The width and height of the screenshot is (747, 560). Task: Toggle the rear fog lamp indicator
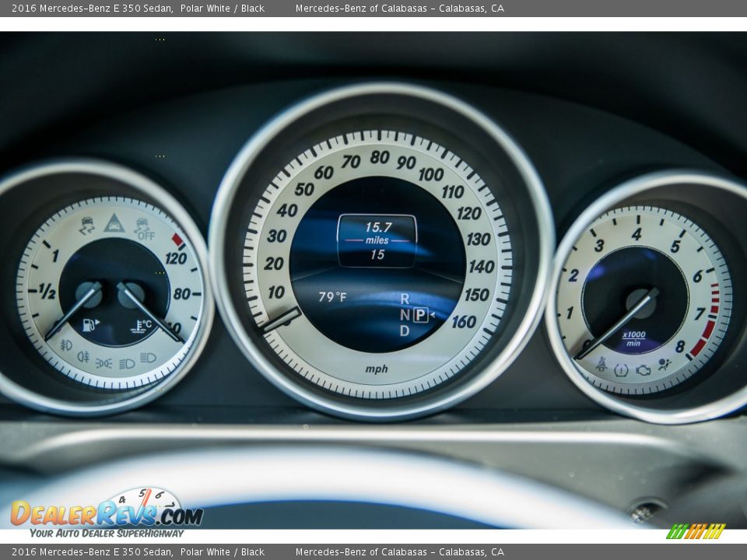pyautogui.click(x=83, y=358)
